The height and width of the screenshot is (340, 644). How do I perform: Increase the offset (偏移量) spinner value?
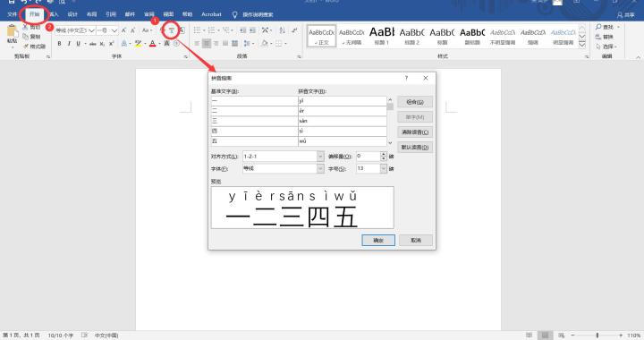pos(384,154)
